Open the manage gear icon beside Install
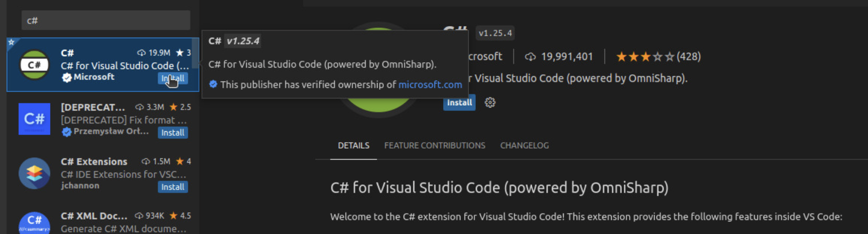This screenshot has width=868, height=234. click(490, 102)
